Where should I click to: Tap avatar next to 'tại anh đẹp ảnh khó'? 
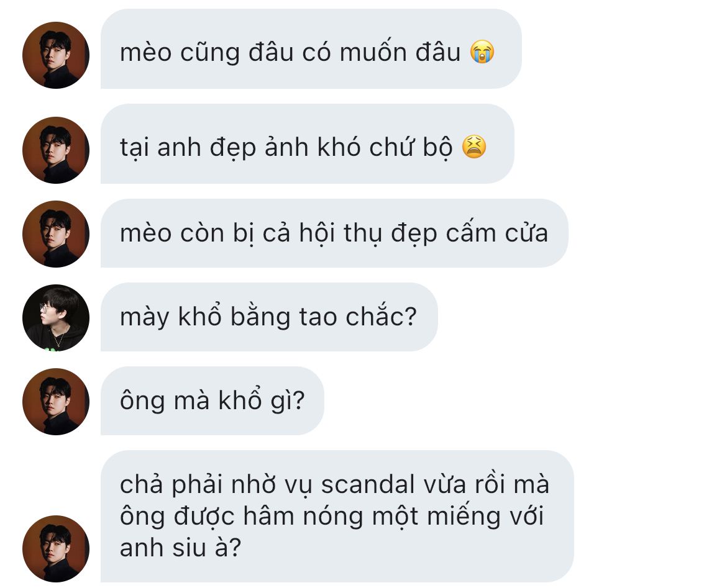coord(56,150)
